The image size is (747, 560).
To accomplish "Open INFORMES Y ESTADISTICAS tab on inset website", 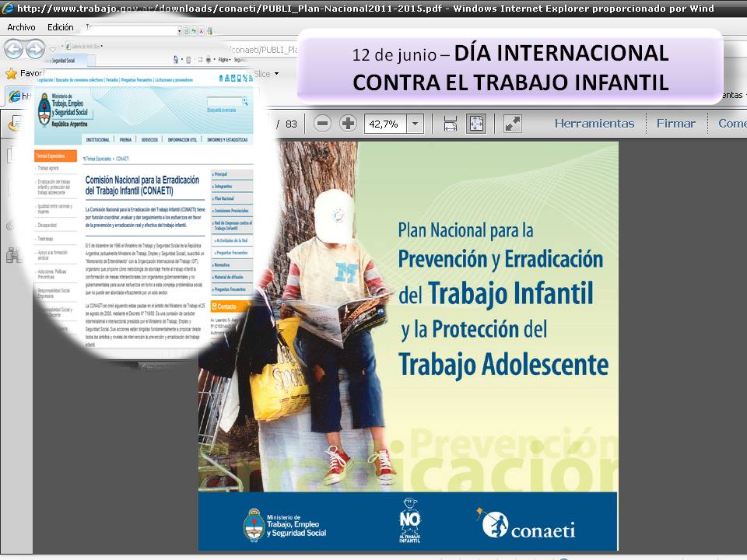I will tap(228, 139).
